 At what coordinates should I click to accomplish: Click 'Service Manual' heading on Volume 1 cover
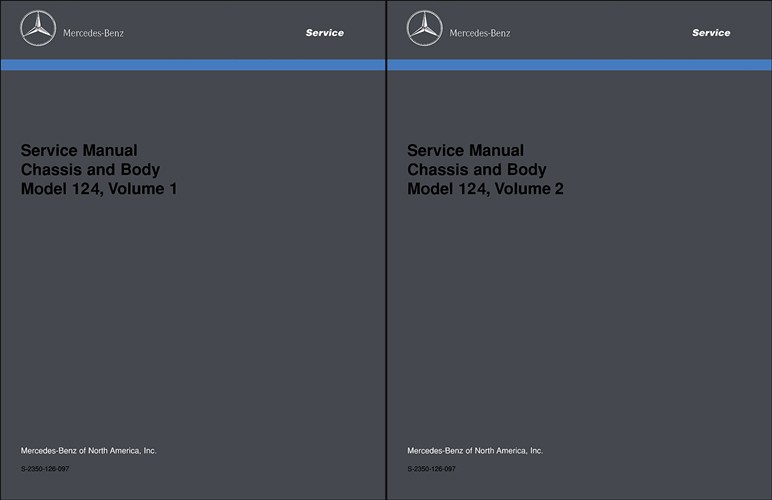[79, 151]
